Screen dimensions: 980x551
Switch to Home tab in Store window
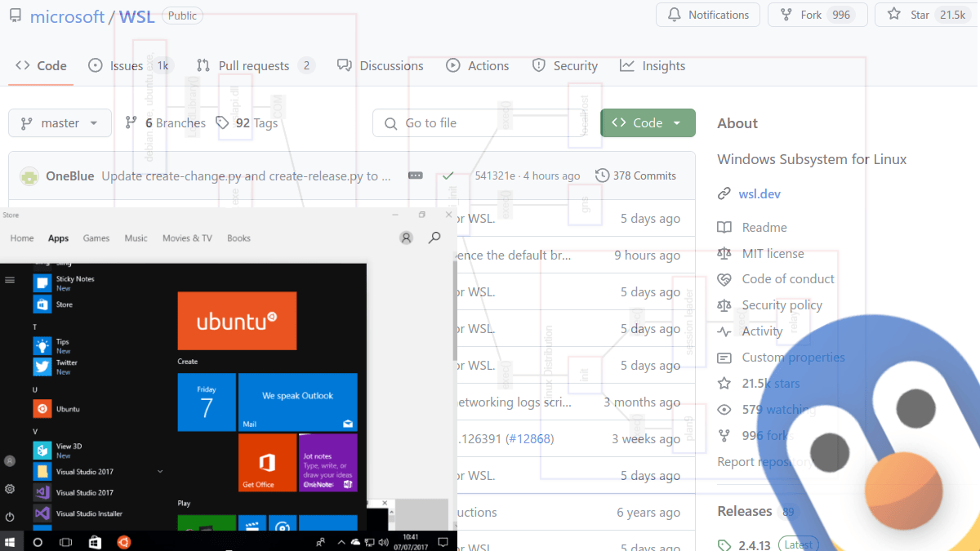coord(22,238)
